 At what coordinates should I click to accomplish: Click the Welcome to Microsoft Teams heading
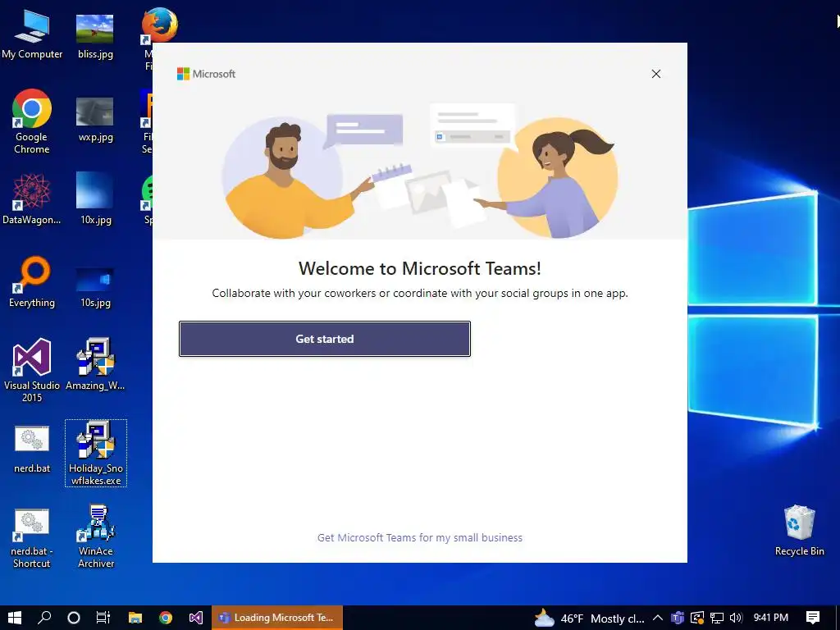419,268
